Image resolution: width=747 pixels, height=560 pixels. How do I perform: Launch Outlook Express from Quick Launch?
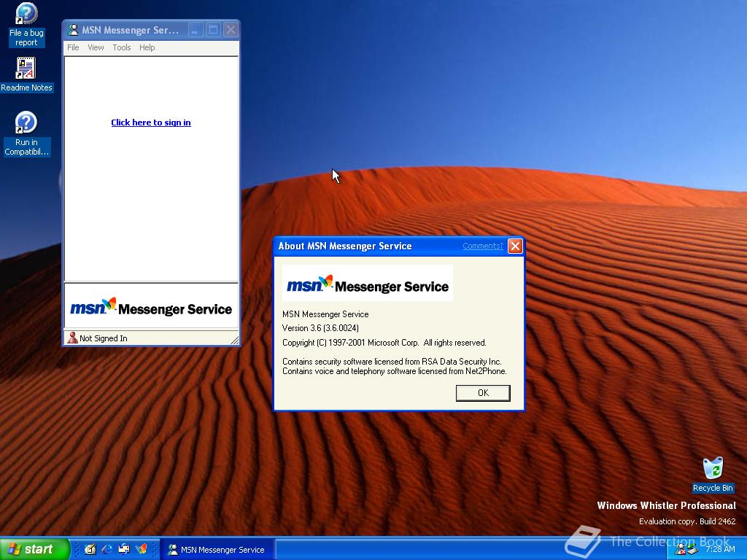click(x=124, y=549)
